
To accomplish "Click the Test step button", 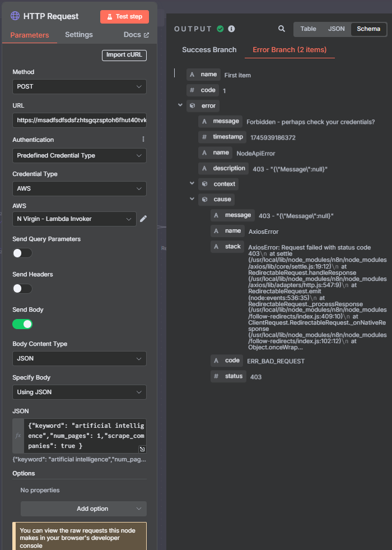I will click(x=124, y=16).
